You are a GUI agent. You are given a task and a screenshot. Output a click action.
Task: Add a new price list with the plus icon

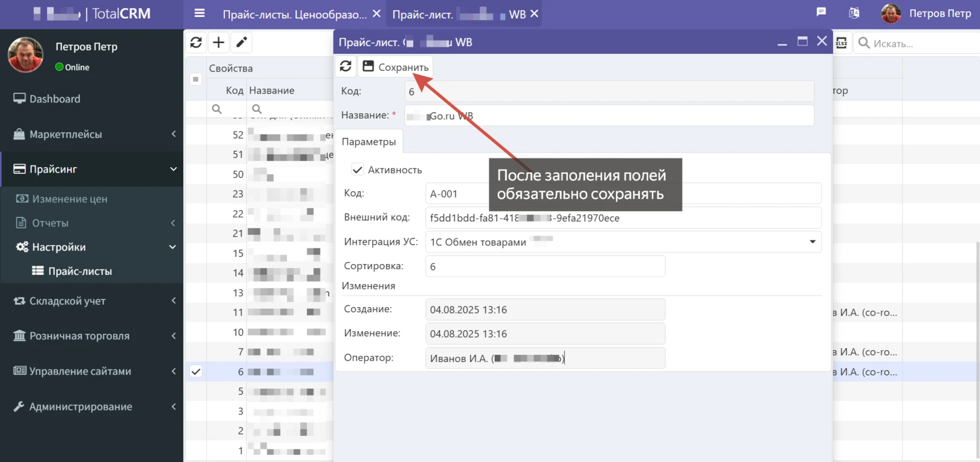[218, 42]
